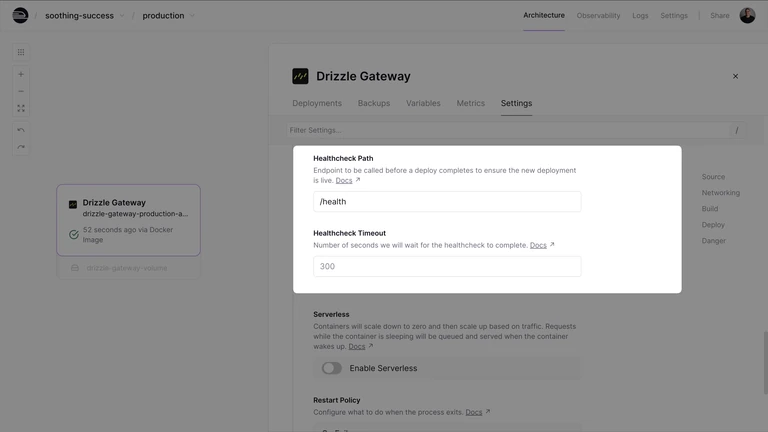Image resolution: width=768 pixels, height=432 pixels.
Task: Zoom in on the canvas
Action: click(21, 74)
